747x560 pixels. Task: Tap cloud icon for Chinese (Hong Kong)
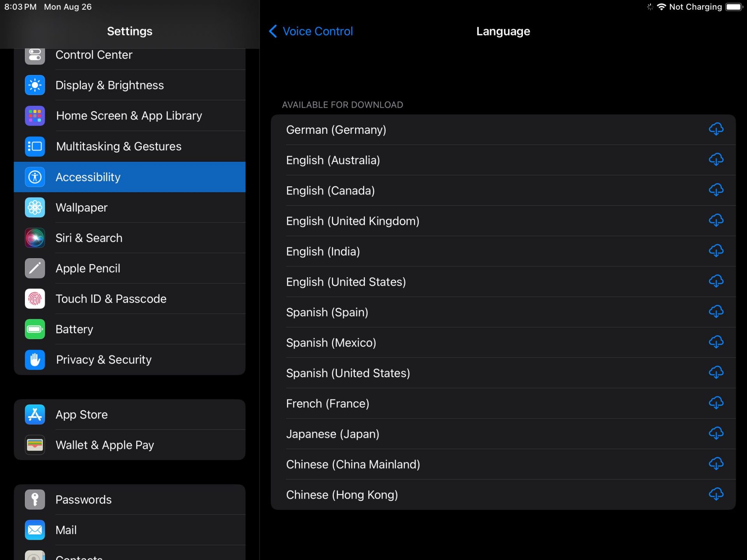(x=715, y=494)
